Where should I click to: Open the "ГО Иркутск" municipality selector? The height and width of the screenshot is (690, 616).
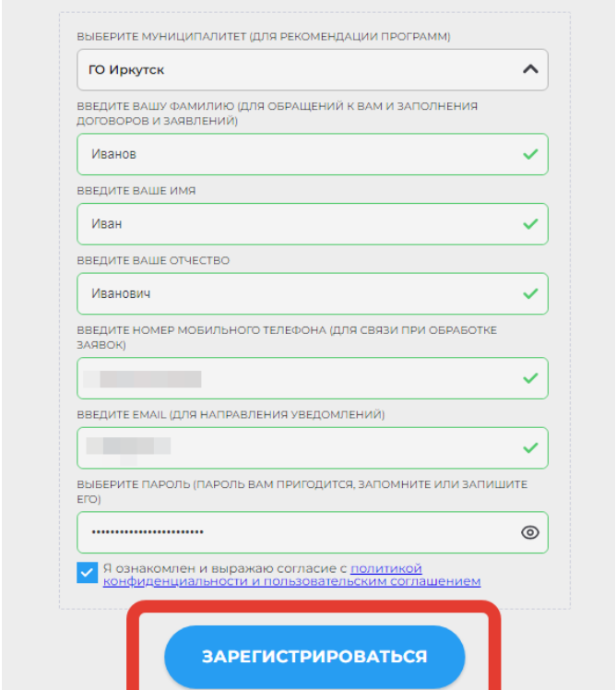295,69
